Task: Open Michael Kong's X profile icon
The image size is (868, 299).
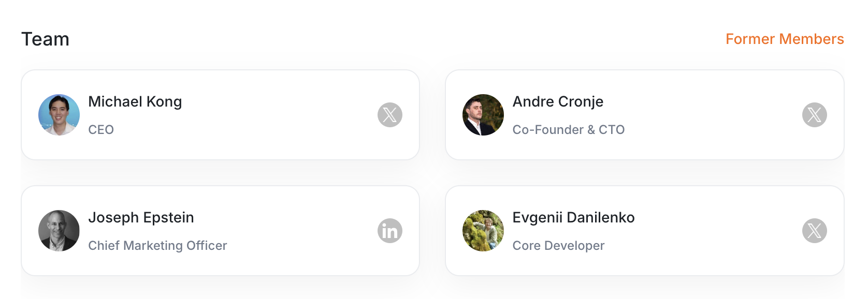Action: (389, 115)
